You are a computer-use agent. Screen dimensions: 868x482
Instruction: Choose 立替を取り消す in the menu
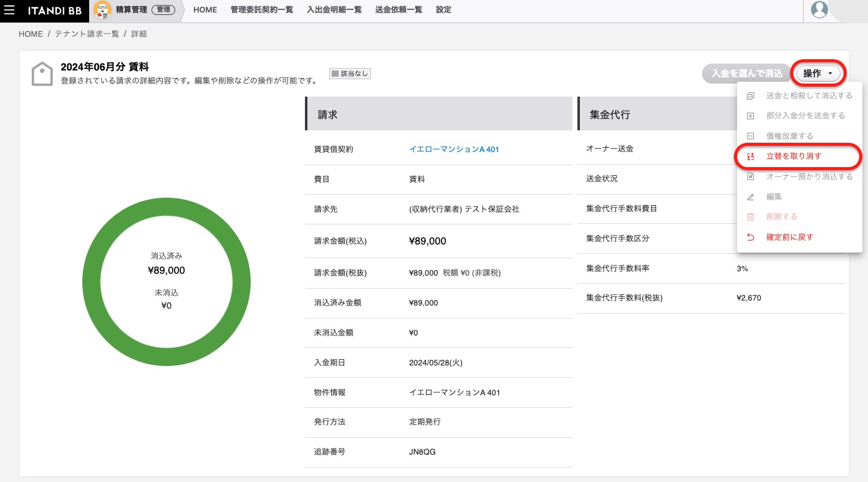pos(799,157)
